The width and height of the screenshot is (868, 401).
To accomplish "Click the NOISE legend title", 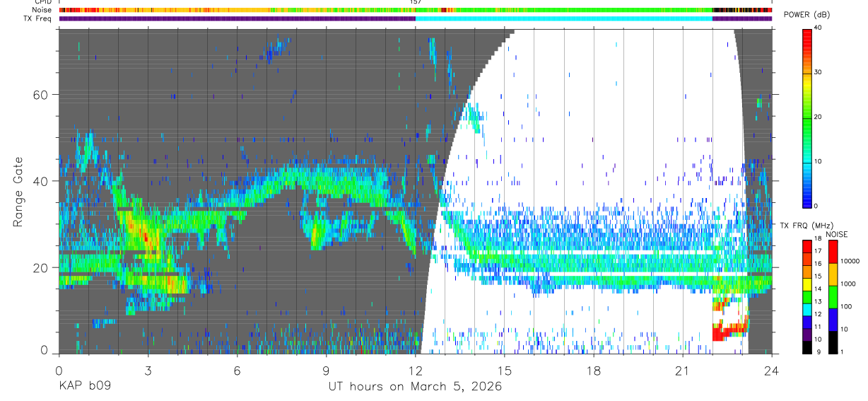I will click(836, 234).
